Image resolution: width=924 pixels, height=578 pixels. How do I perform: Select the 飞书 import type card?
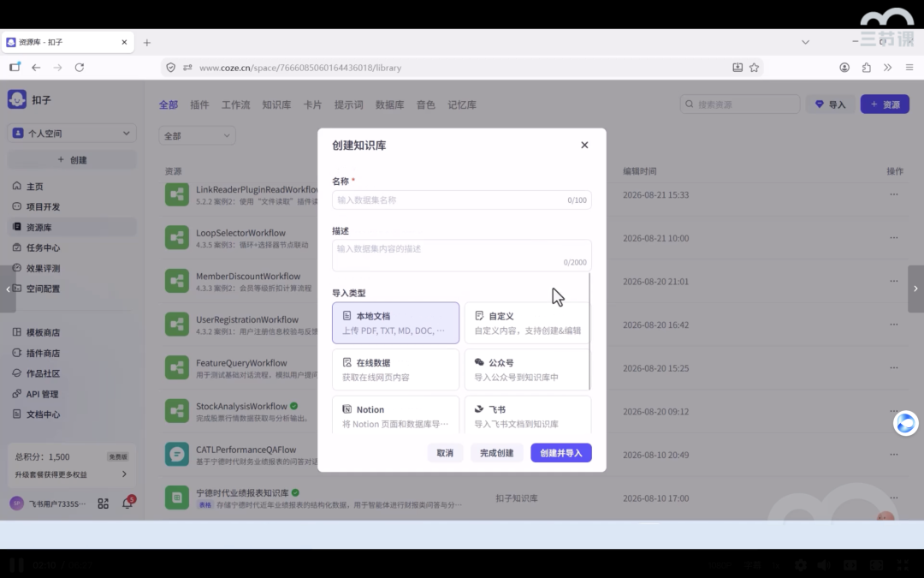tap(526, 415)
